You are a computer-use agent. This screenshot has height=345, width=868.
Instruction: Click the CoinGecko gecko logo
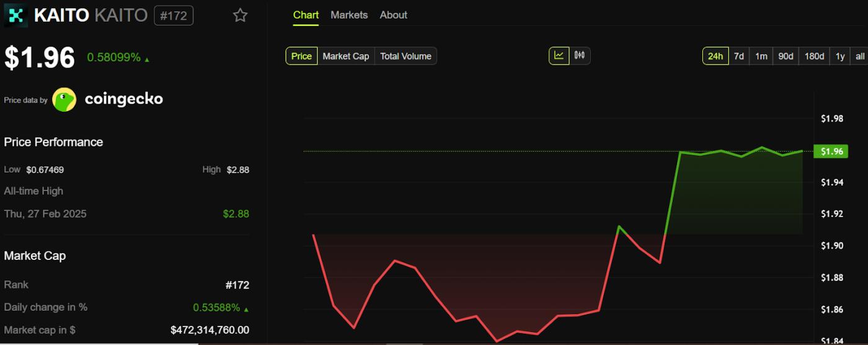[x=64, y=99]
